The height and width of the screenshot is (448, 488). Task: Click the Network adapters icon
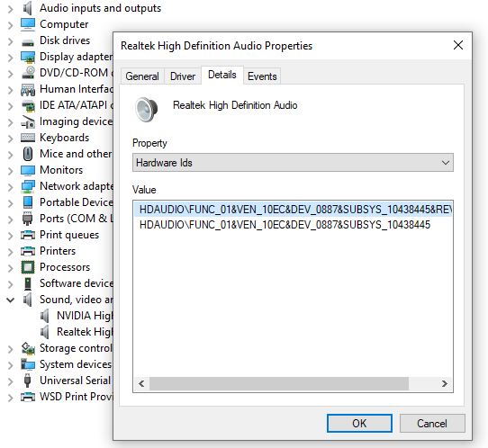pos(28,186)
